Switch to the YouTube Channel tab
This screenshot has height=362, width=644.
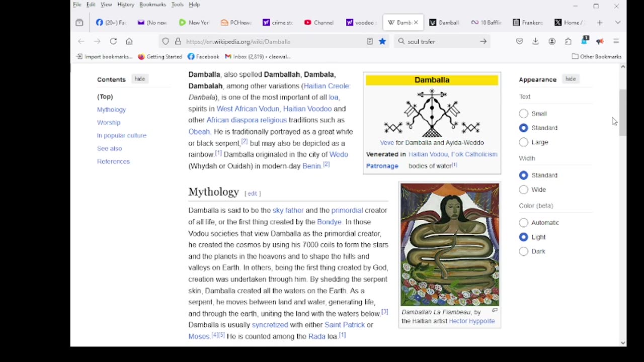point(319,23)
